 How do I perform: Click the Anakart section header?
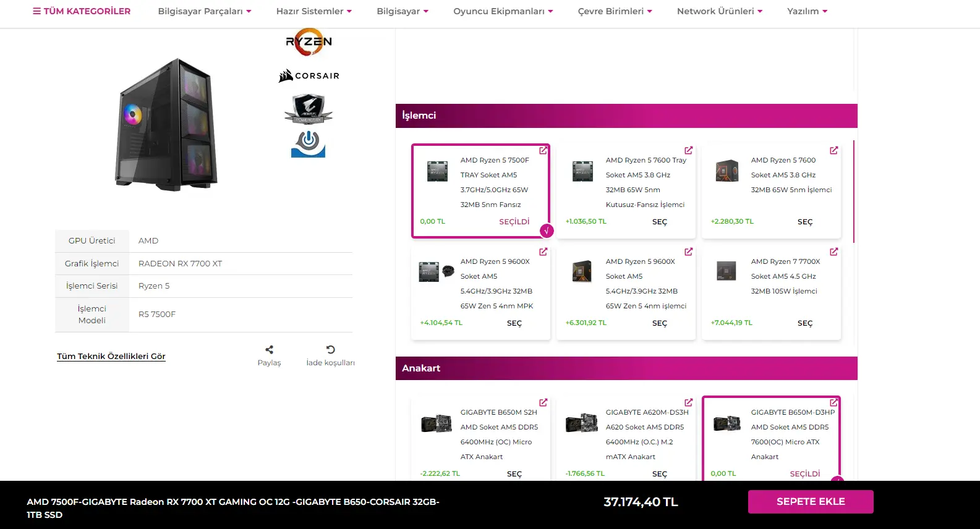626,368
